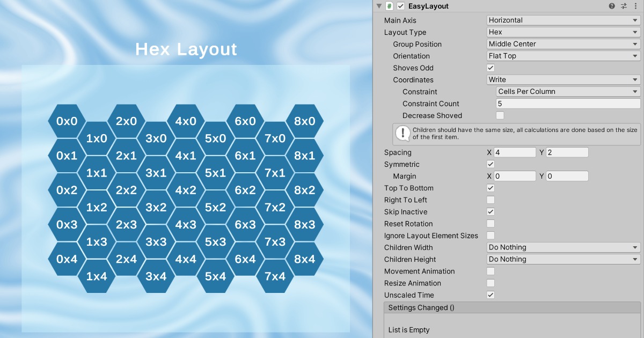Viewport: 644px width, 338px height.
Task: Open the Constraint dropdown showing Cells Per Column
Action: (x=568, y=91)
